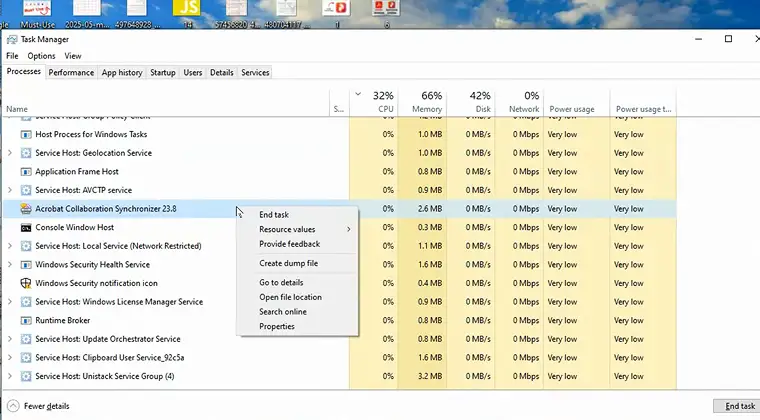Open the File menu
This screenshot has height=420, width=760.
(12, 56)
